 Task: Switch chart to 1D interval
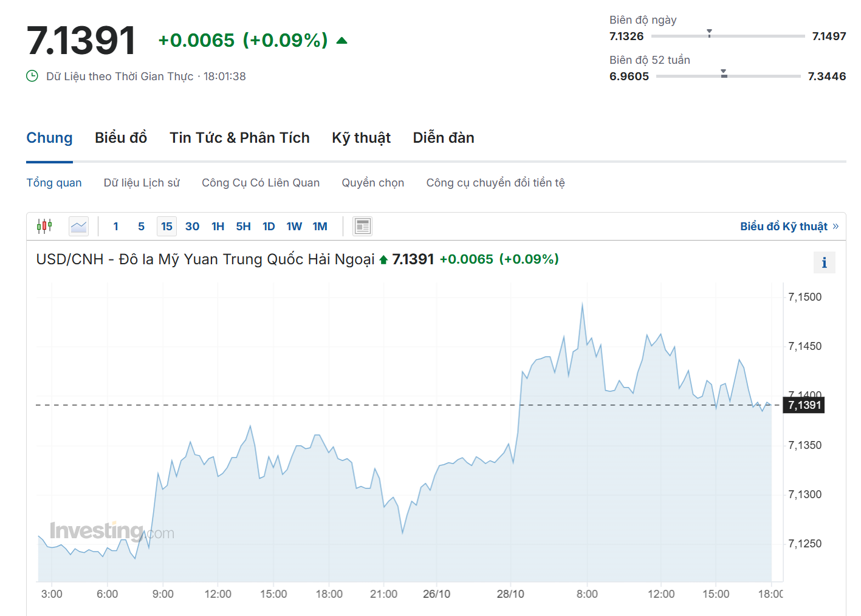pyautogui.click(x=269, y=227)
